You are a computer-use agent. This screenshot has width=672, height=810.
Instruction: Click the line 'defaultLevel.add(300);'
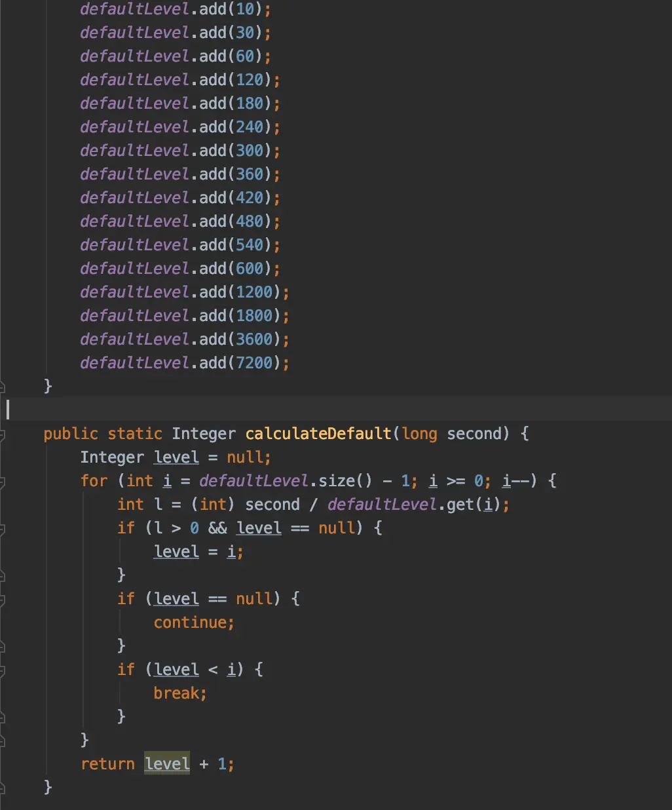click(180, 151)
